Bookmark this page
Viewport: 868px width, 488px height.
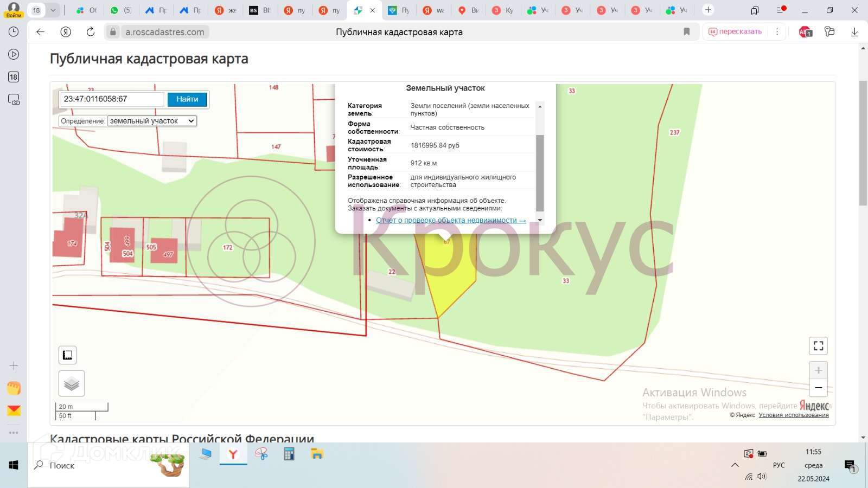pyautogui.click(x=687, y=32)
